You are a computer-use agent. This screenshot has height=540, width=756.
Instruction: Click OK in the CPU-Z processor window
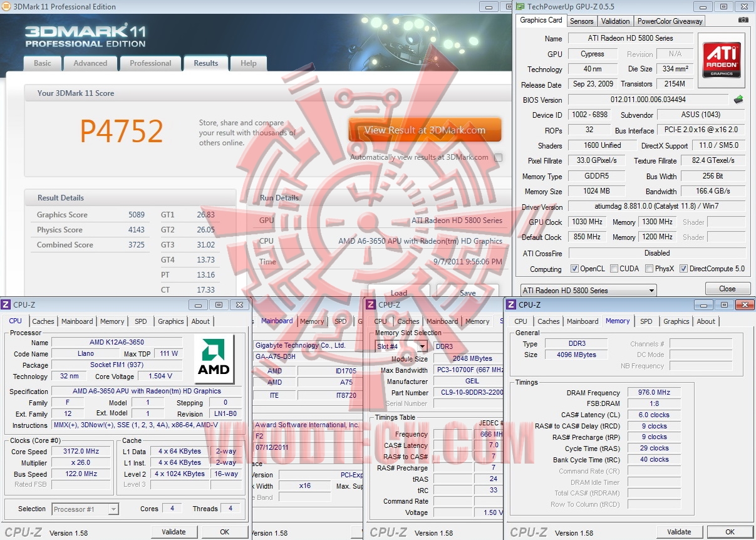coord(224,532)
